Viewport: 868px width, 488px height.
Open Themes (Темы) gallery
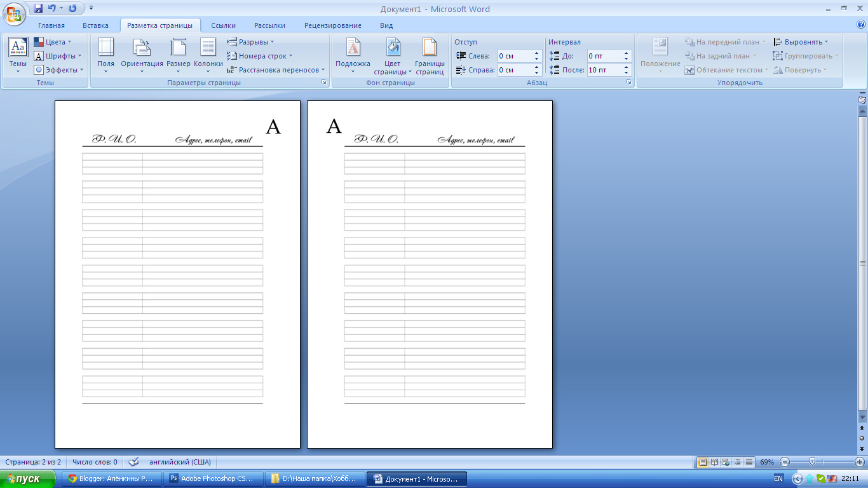pos(18,56)
